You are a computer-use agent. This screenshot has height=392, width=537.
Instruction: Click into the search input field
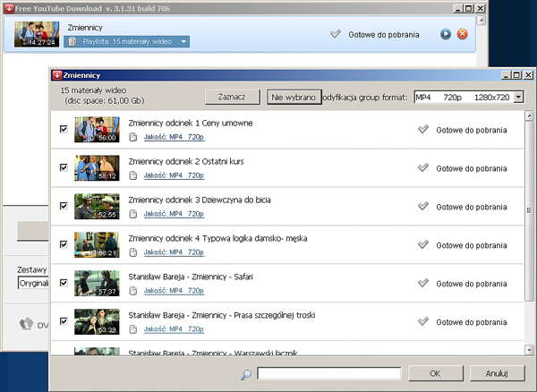pyautogui.click(x=329, y=373)
